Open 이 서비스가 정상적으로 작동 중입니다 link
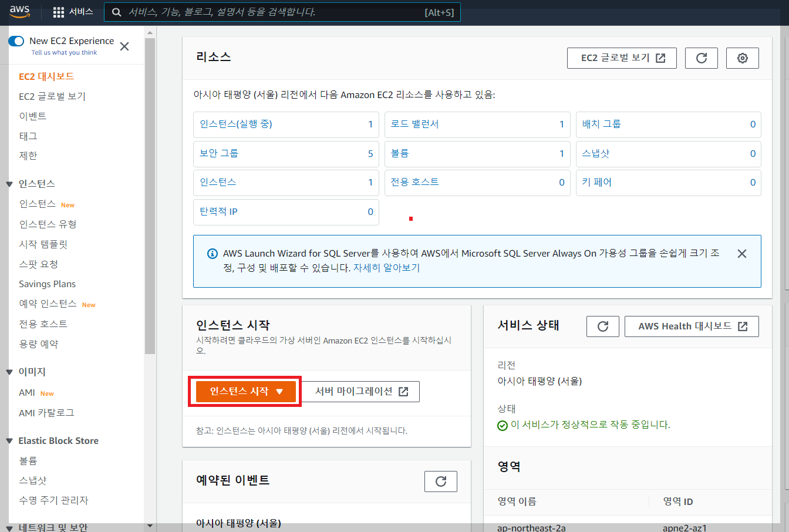 coord(590,425)
